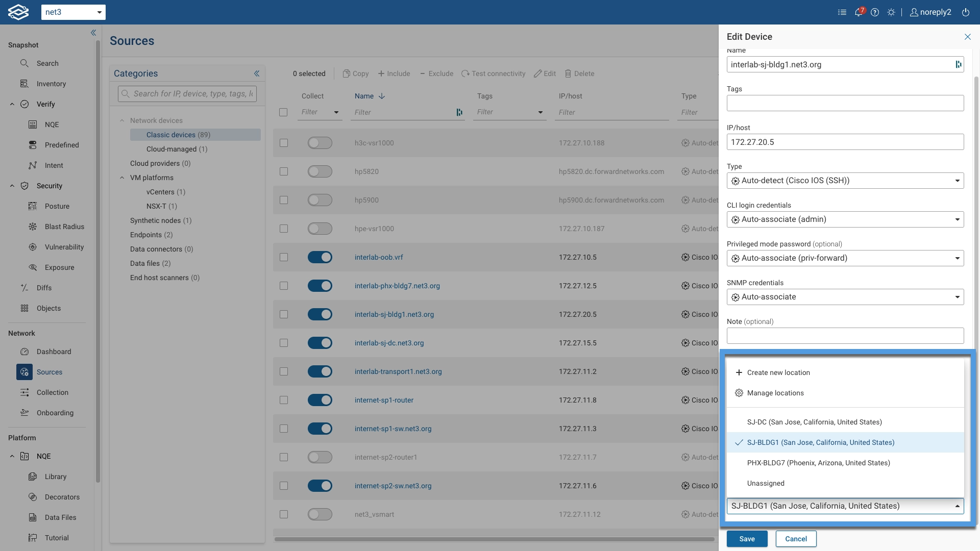Collapse the VM platforms tree node
This screenshot has height=551, width=980.
pyautogui.click(x=122, y=178)
